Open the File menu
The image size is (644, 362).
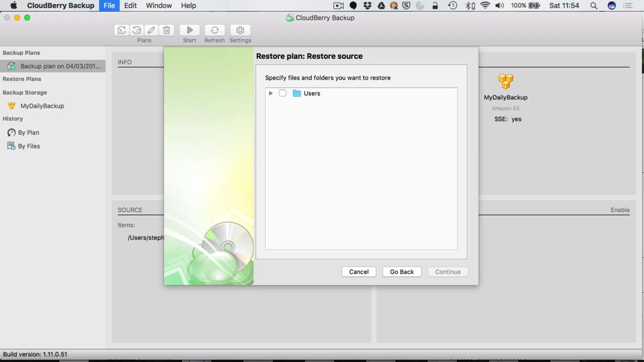click(109, 6)
